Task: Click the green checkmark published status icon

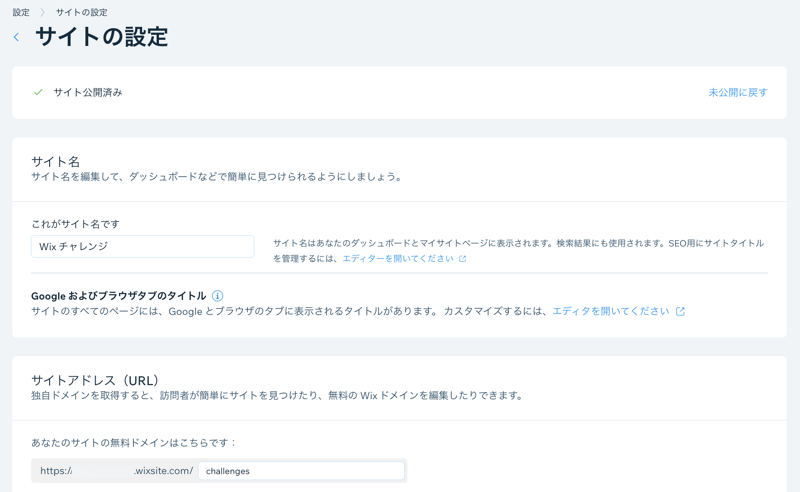Action: click(38, 92)
